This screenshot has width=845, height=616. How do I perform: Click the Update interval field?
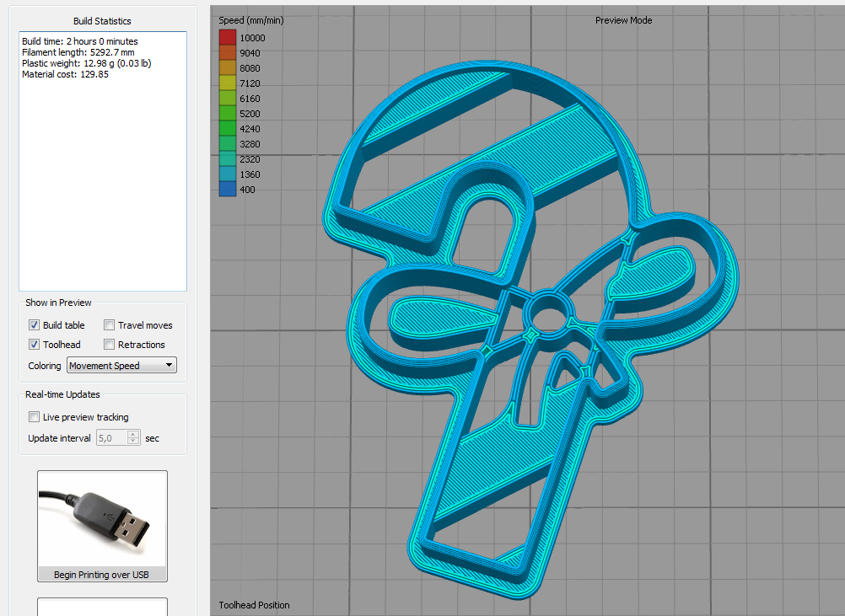(x=111, y=437)
